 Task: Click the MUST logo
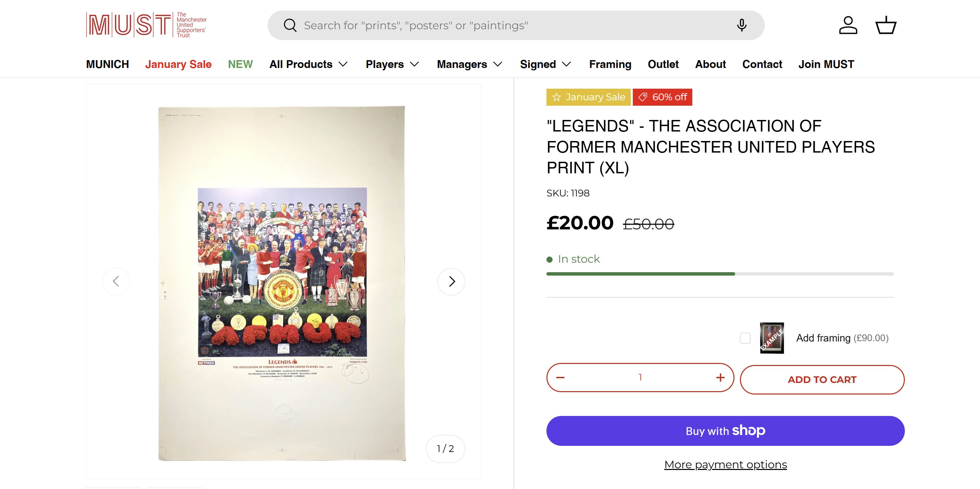tap(147, 25)
